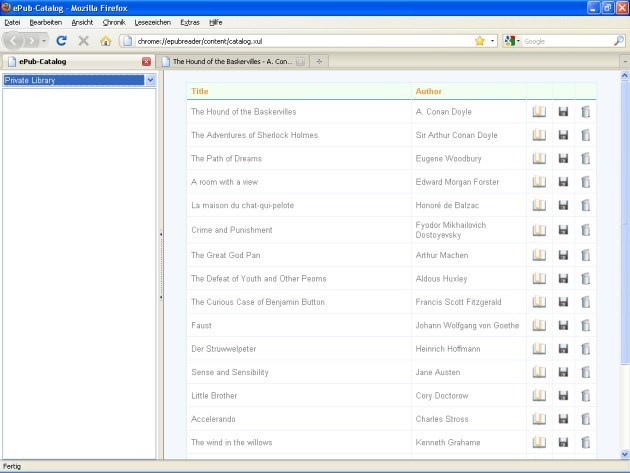Close the ePub-Catalog tab
This screenshot has width=630, height=473.
tap(146, 61)
